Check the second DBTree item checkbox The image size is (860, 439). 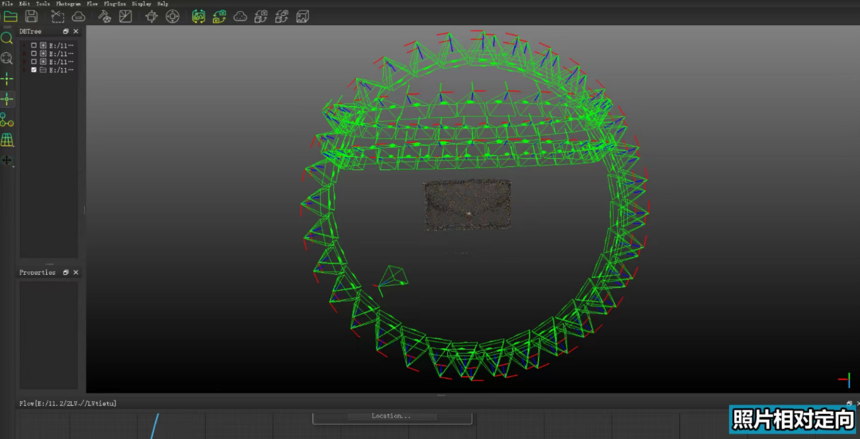coord(34,54)
